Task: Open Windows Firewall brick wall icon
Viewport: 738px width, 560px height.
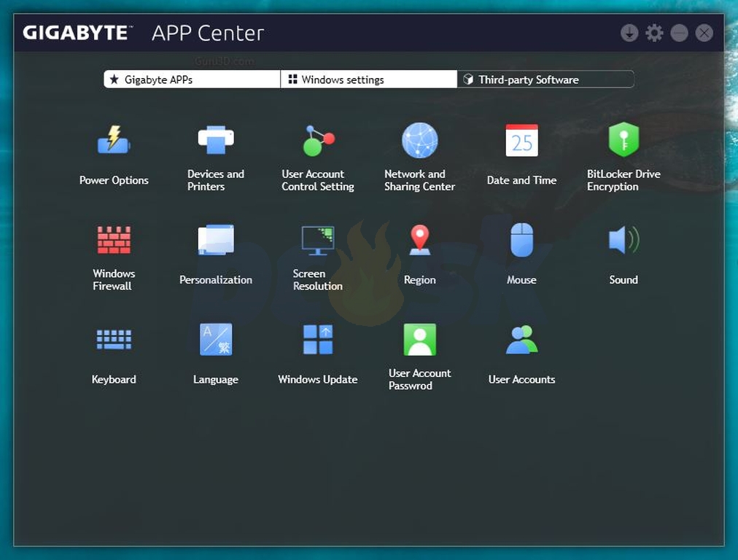Action: coord(114,240)
